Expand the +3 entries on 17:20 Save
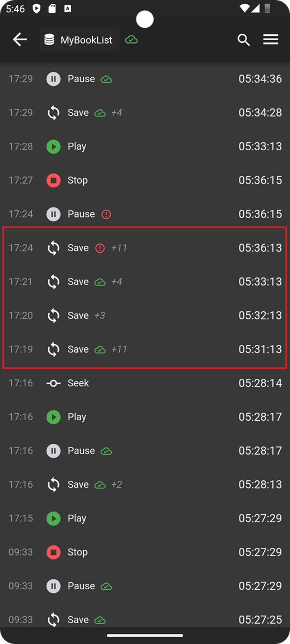Screen dimensions: 290x644 tap(100, 316)
